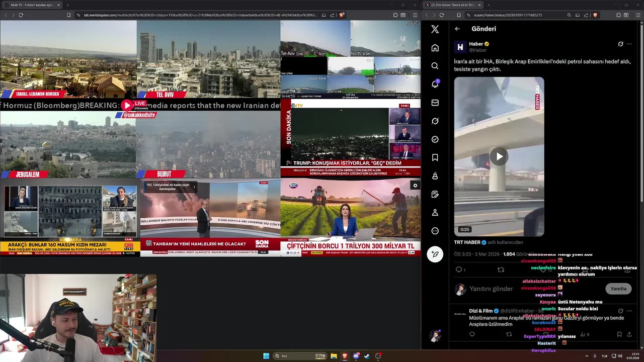
Task: Open zoom control in X address bar
Action: tap(569, 15)
